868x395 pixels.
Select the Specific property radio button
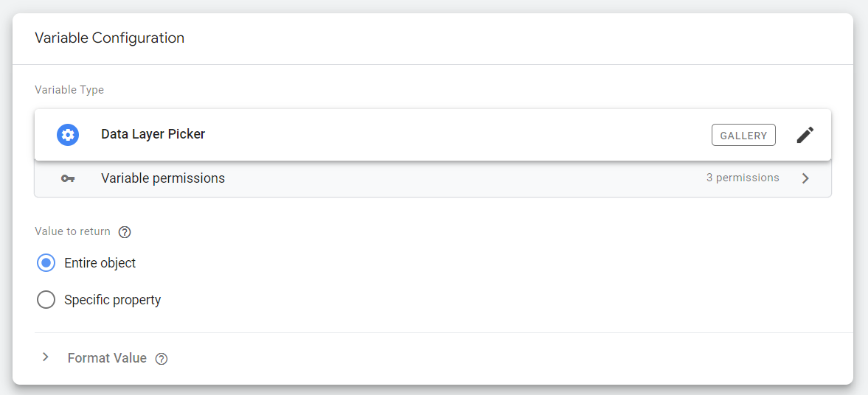tap(46, 300)
